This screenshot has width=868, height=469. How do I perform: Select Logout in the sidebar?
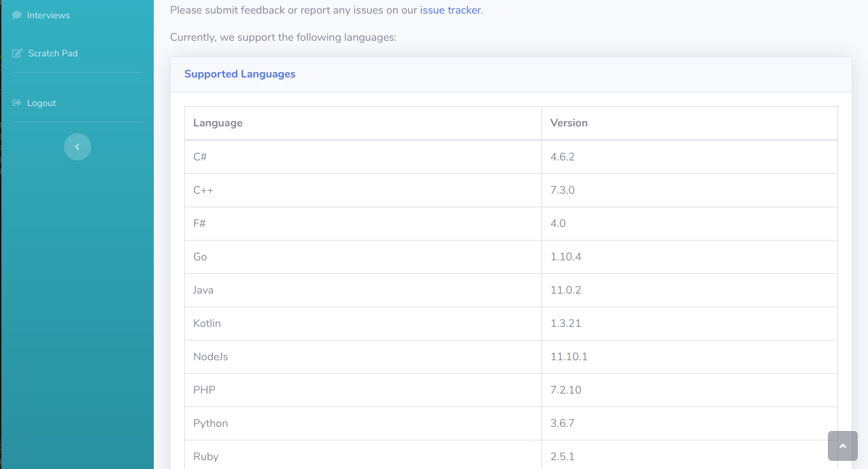pos(78,103)
